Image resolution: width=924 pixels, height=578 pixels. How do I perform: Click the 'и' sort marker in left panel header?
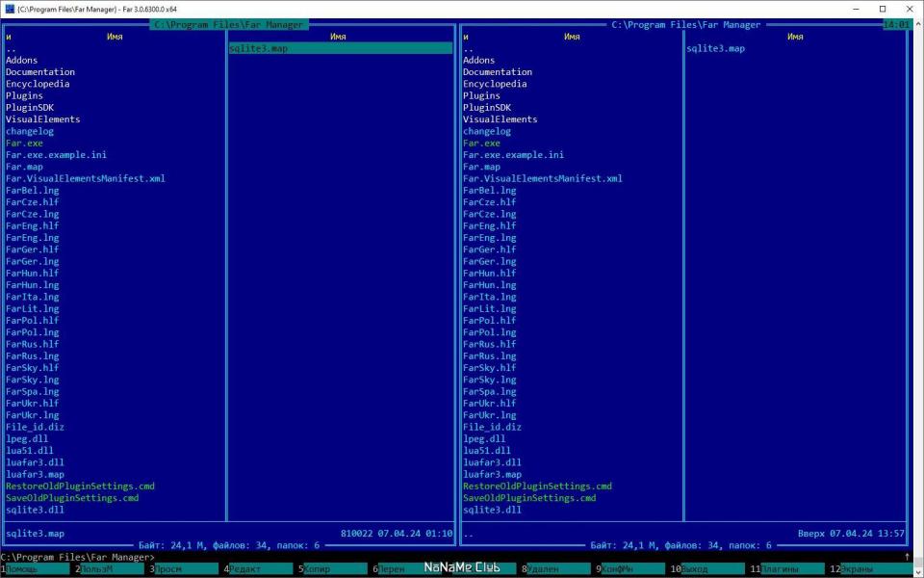pos(9,37)
